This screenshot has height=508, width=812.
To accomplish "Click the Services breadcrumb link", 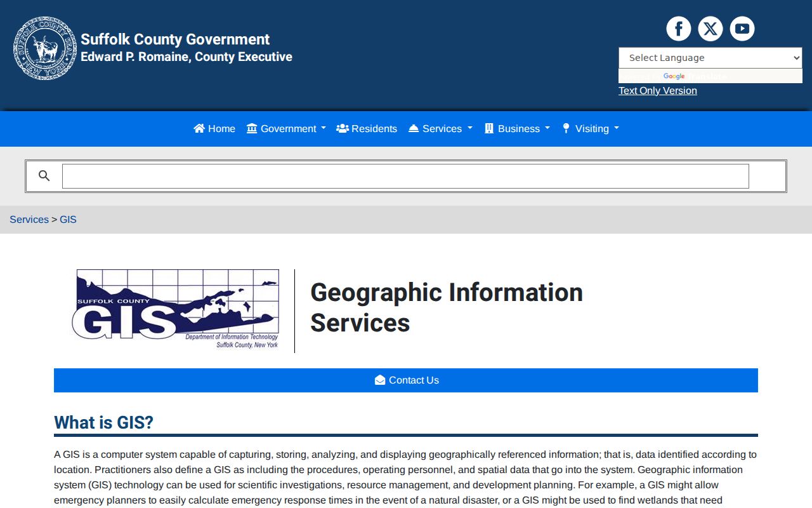I will [29, 219].
